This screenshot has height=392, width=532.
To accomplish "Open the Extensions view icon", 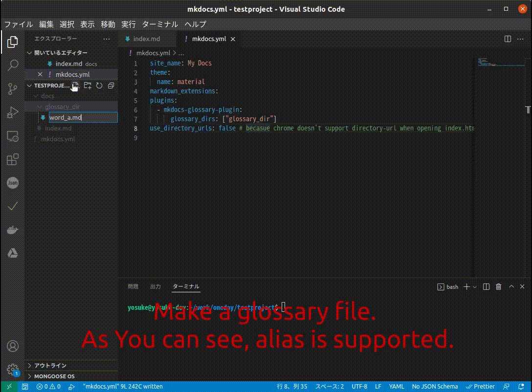I will click(x=13, y=159).
